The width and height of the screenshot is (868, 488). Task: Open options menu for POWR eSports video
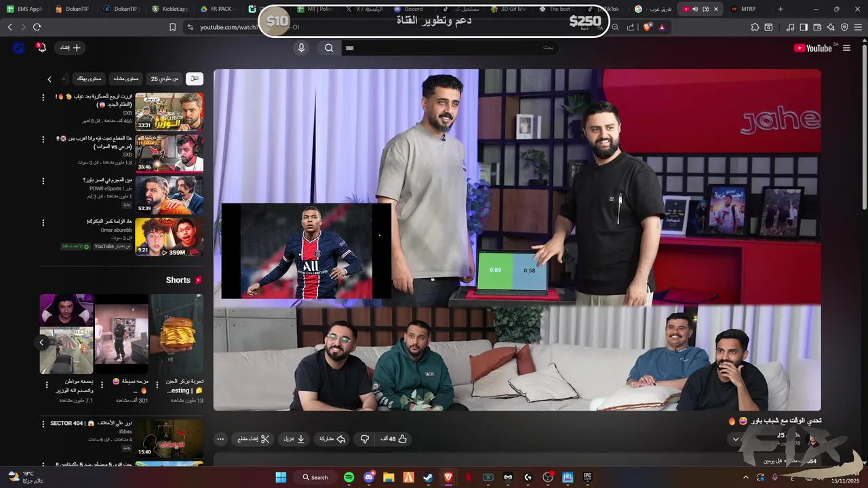point(43,181)
